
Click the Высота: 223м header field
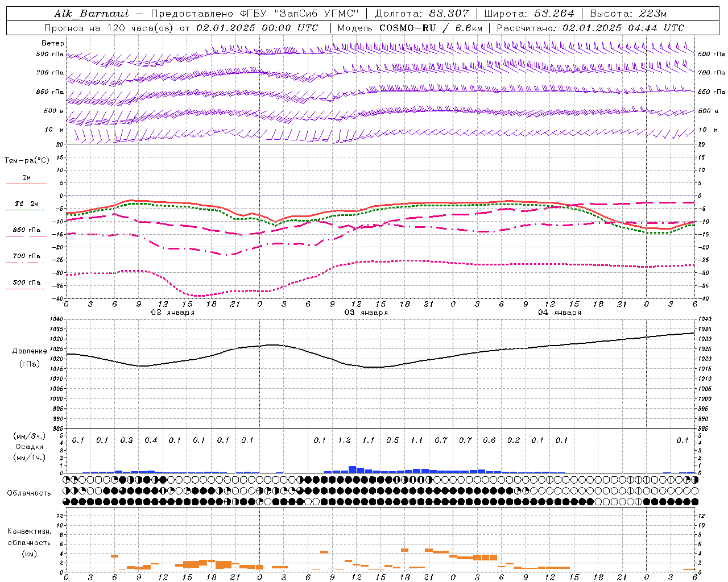pos(628,14)
